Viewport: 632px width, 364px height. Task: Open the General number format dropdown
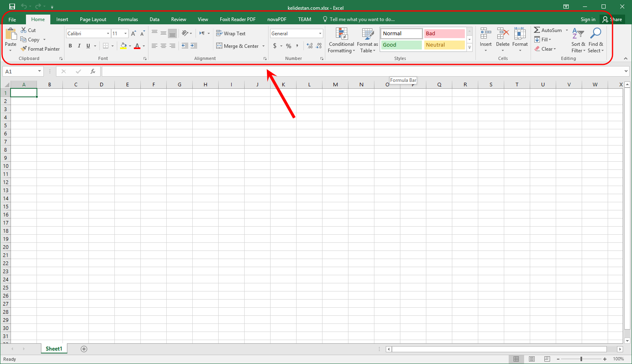coord(320,34)
